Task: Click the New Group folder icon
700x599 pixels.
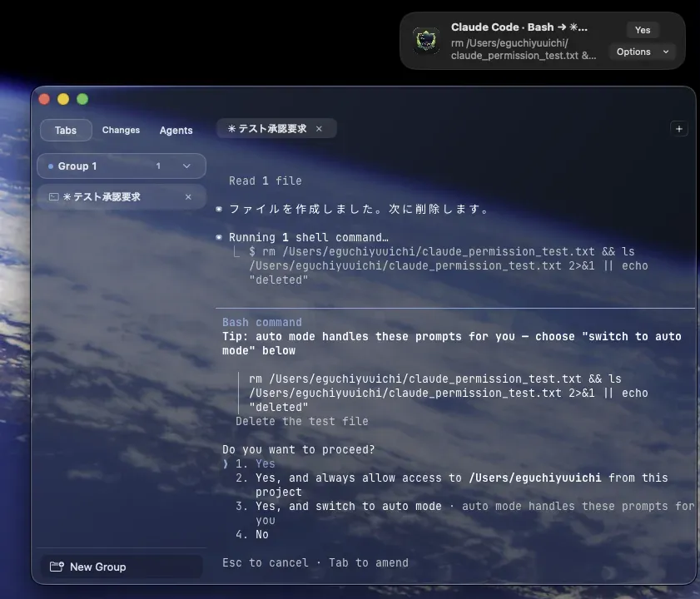Action: pos(57,567)
